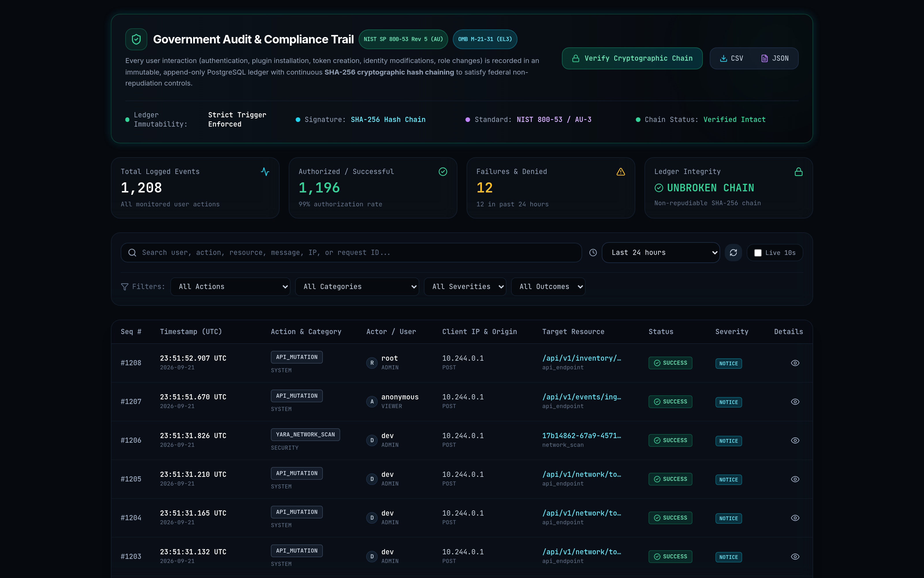This screenshot has width=924, height=578.
Task: Refresh the audit log with the refresh icon
Action: (x=733, y=253)
